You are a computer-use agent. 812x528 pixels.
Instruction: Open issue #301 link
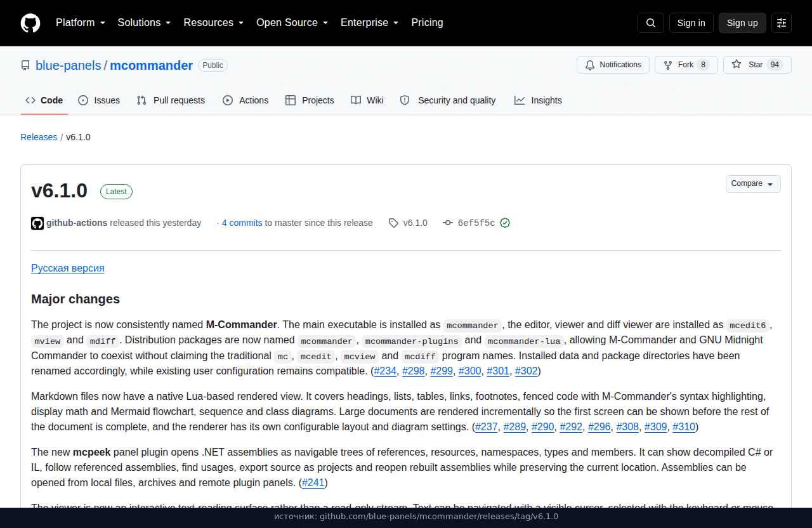(498, 371)
